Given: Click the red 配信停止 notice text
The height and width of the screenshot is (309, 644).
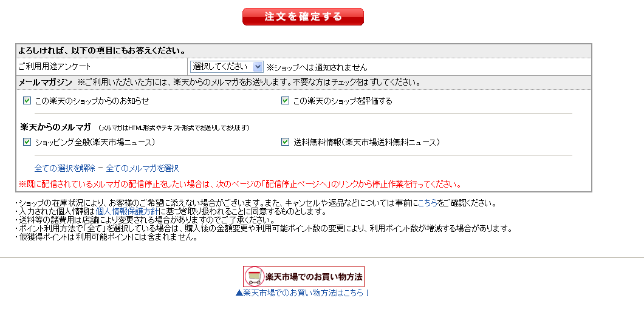Looking at the screenshot, I should (x=240, y=184).
